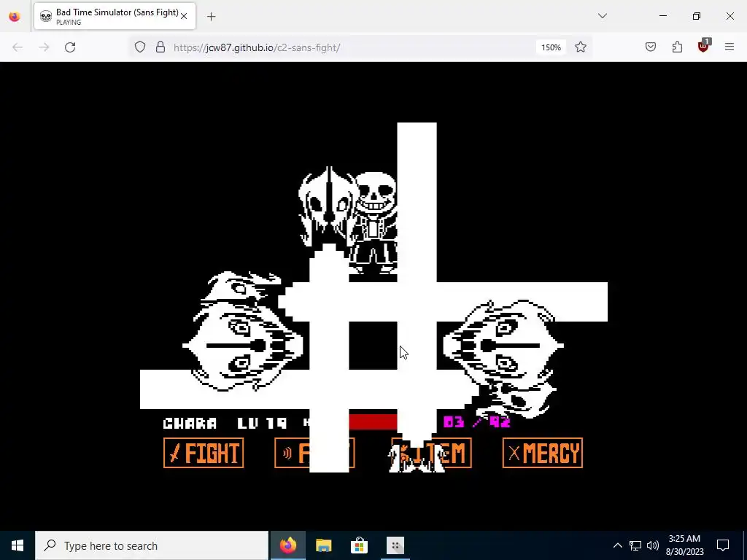
Task: Open the Pocket save icon
Action: pos(651,47)
